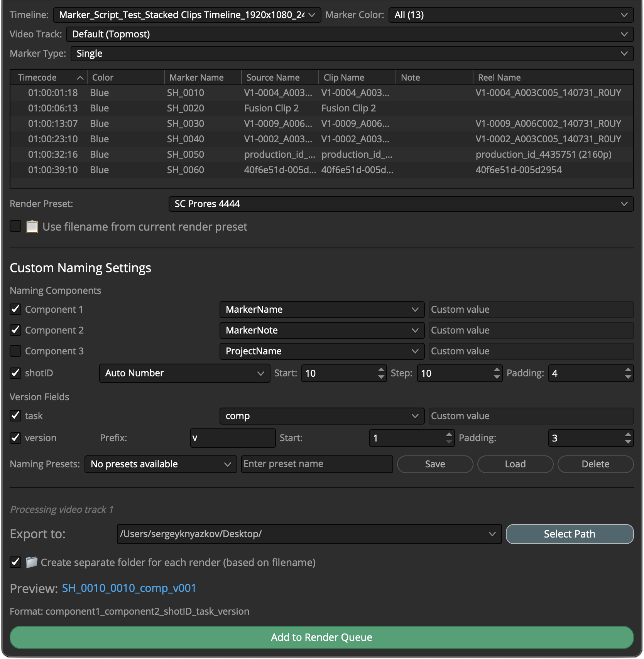The image size is (644, 659).
Task: Open the MarkerNote component dropdown
Action: (x=322, y=330)
